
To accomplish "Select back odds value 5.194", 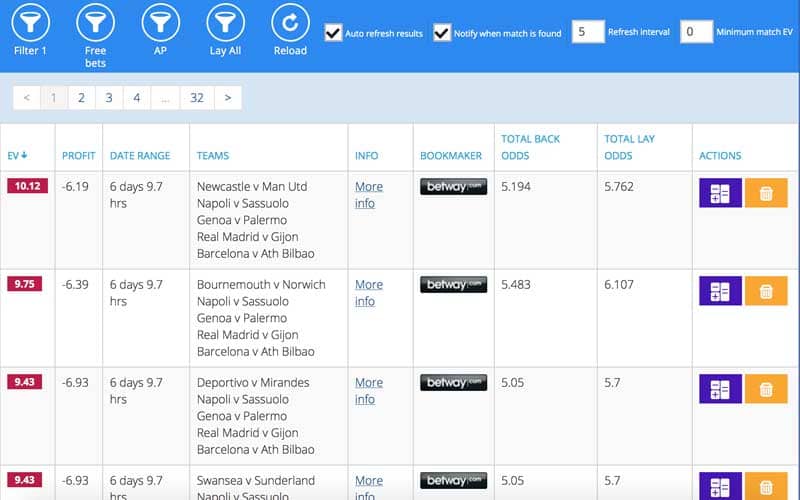I will click(516, 186).
